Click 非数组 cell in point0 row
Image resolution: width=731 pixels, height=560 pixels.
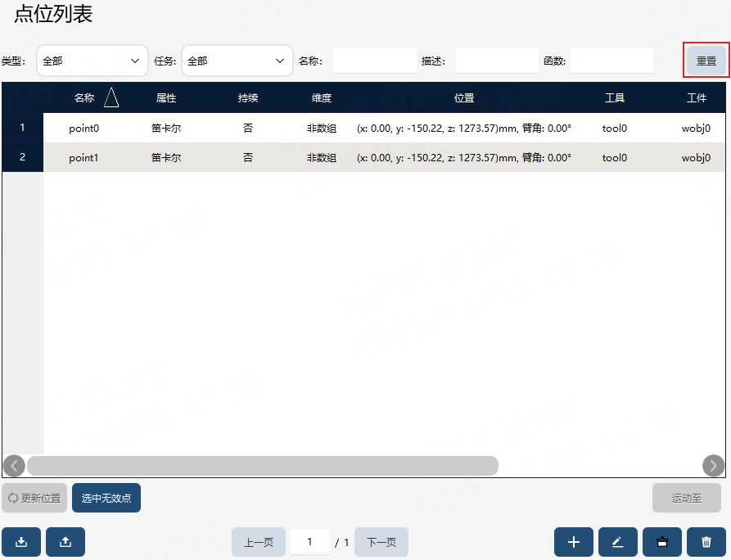322,129
